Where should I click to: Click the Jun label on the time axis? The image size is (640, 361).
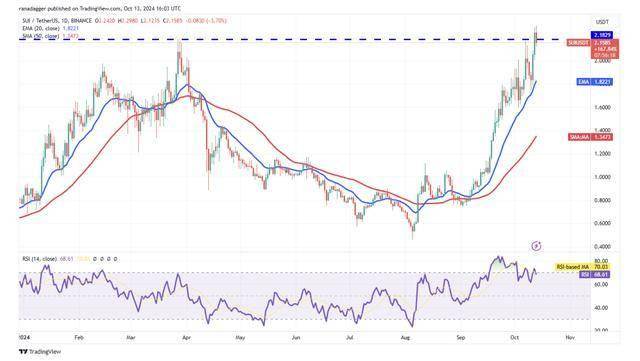click(x=296, y=338)
